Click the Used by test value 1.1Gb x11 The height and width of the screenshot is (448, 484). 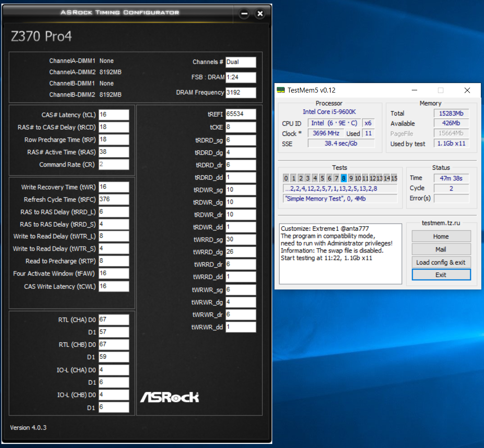[x=451, y=143]
